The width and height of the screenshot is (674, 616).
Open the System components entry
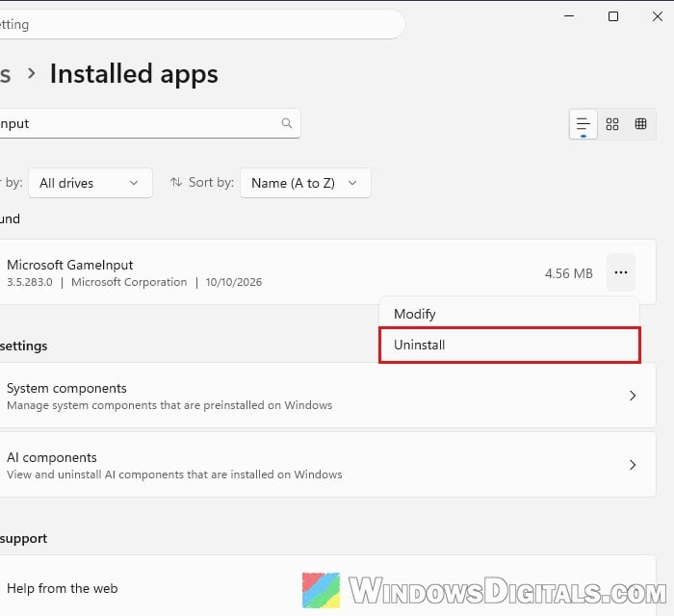326,396
